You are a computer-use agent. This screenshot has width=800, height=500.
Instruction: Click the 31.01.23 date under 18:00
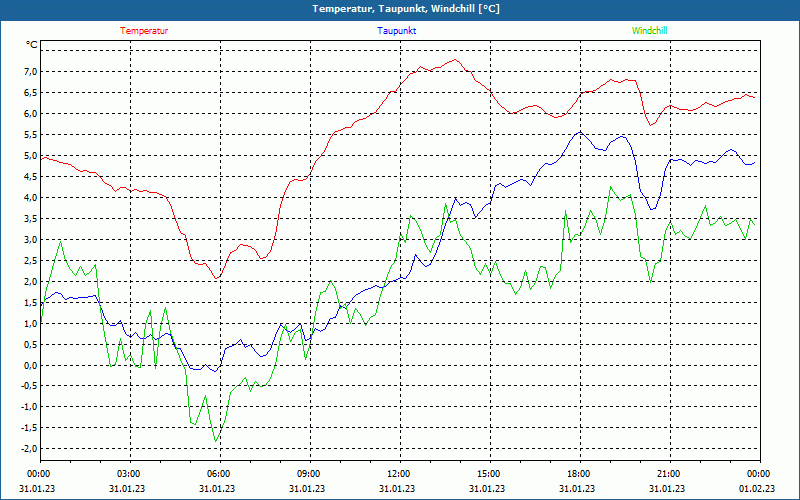577,488
